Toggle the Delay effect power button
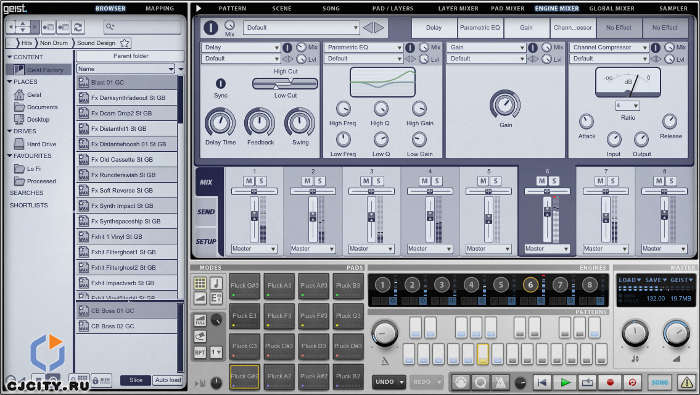 (288, 47)
